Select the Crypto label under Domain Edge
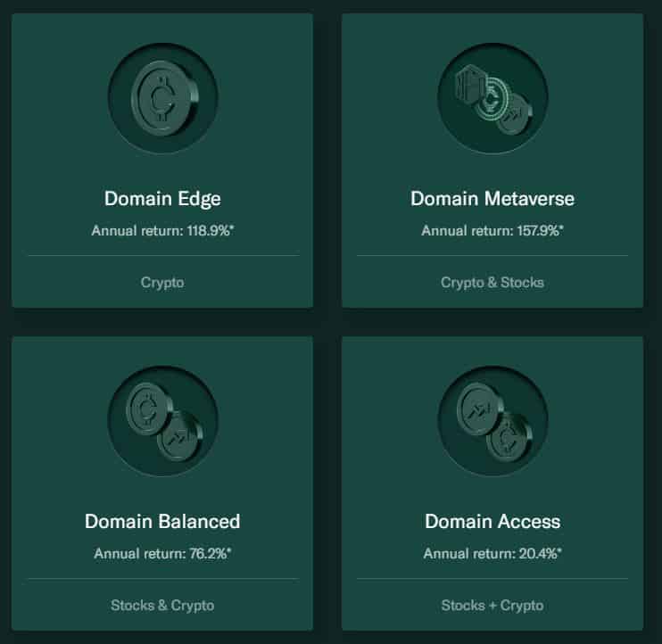 [162, 283]
